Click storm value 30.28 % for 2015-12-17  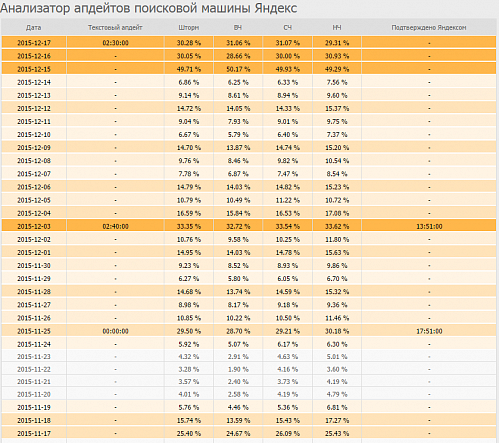[189, 43]
